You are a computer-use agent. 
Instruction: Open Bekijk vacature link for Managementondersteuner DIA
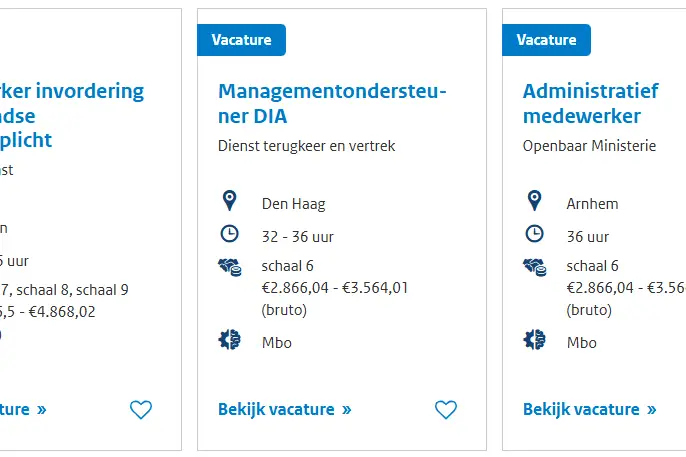point(285,410)
